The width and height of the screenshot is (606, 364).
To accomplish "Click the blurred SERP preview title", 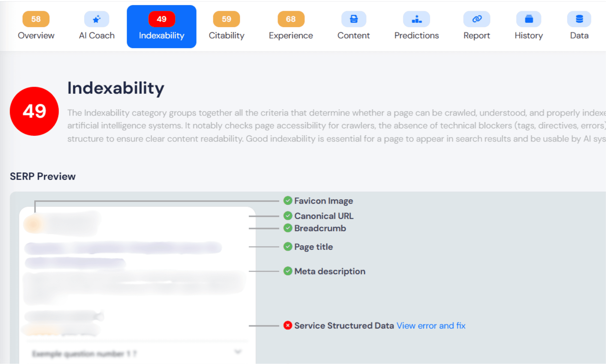I will pyautogui.click(x=123, y=248).
